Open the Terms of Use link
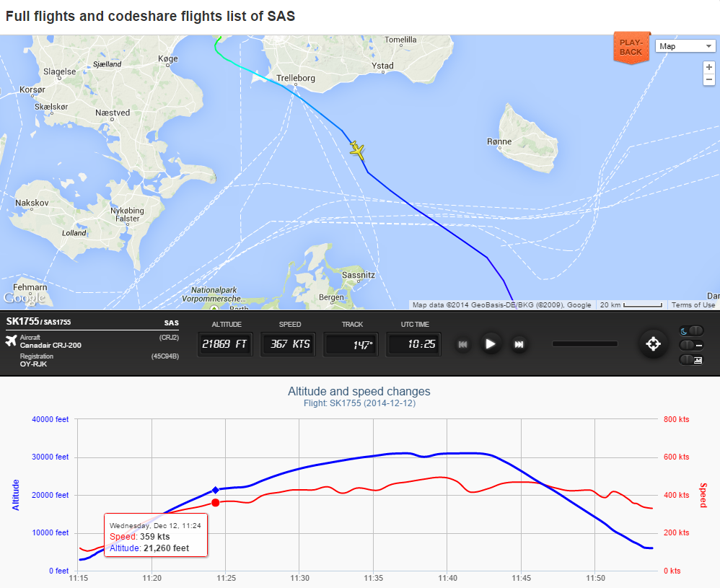Image resolution: width=720 pixels, height=588 pixels. 693,305
